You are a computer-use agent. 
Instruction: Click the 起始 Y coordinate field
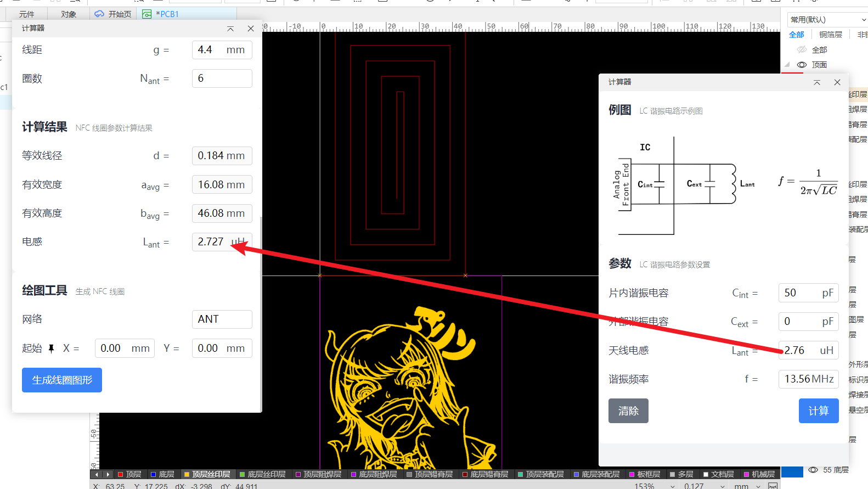tap(222, 349)
